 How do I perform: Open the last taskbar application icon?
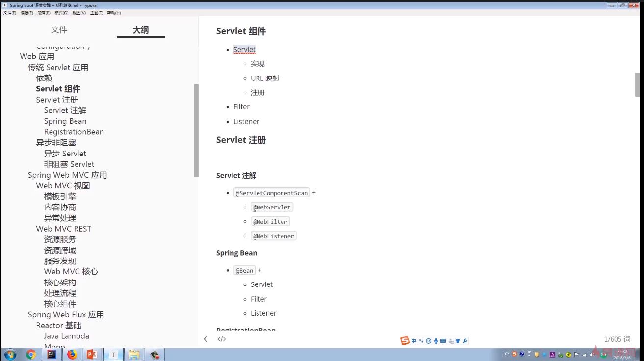click(x=155, y=354)
